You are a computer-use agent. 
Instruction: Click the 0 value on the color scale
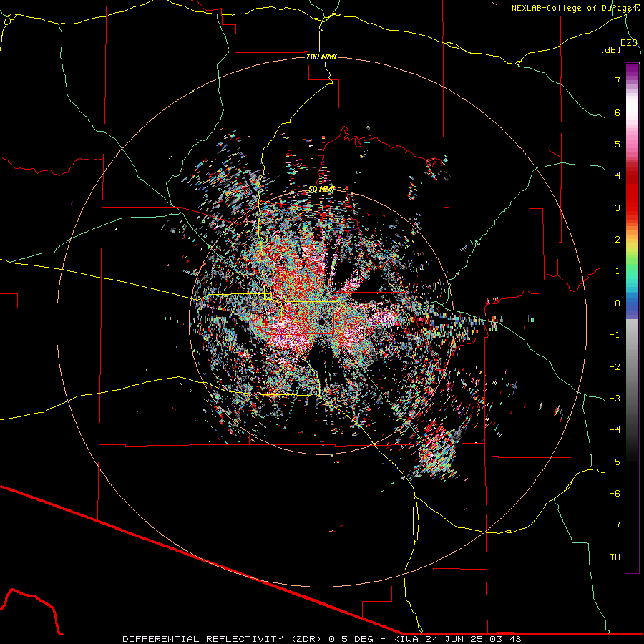[618, 303]
